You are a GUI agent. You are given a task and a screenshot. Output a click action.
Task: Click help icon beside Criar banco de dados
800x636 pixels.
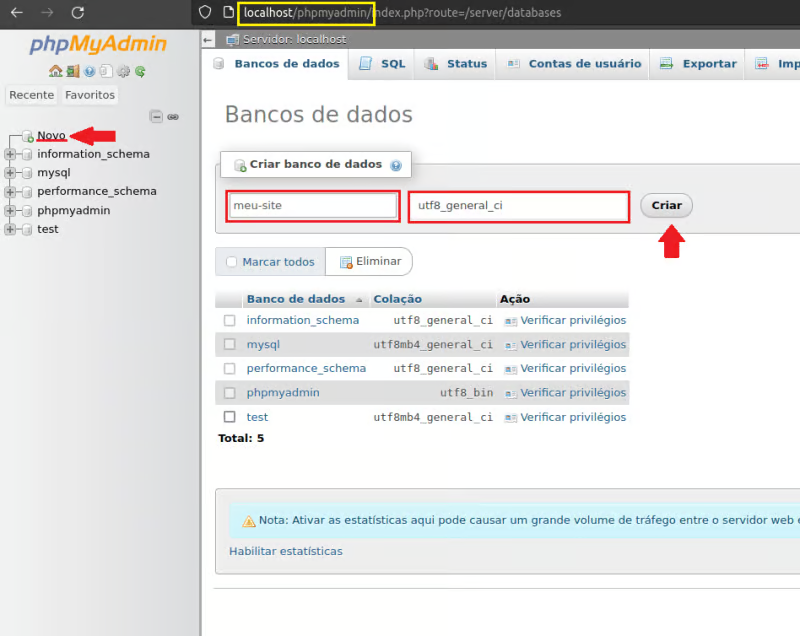pyautogui.click(x=396, y=165)
